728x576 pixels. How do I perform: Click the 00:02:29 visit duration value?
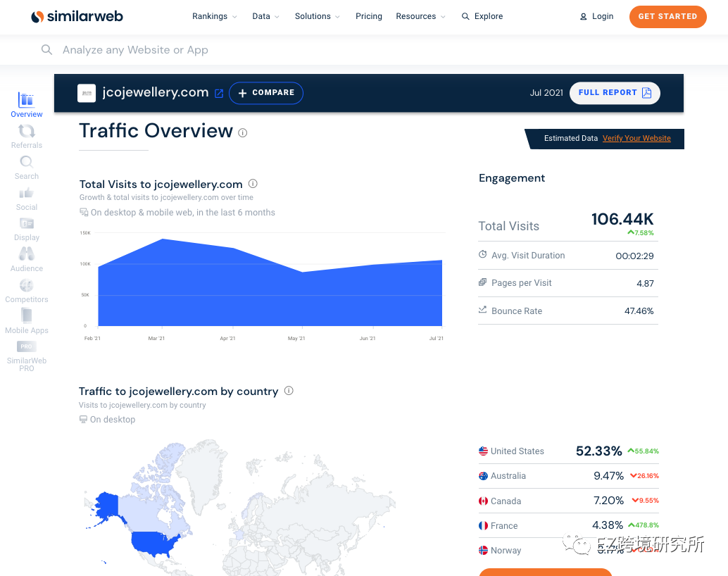click(x=634, y=256)
